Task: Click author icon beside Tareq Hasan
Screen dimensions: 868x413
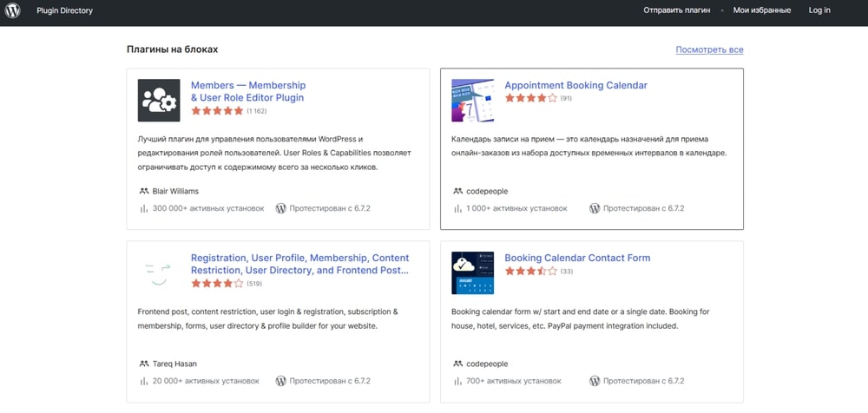Action: point(144,364)
